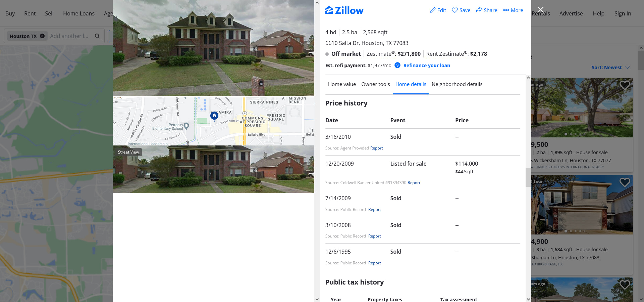Image resolution: width=644 pixels, height=302 pixels.
Task: Click the Zillow logo
Action: pyautogui.click(x=344, y=10)
